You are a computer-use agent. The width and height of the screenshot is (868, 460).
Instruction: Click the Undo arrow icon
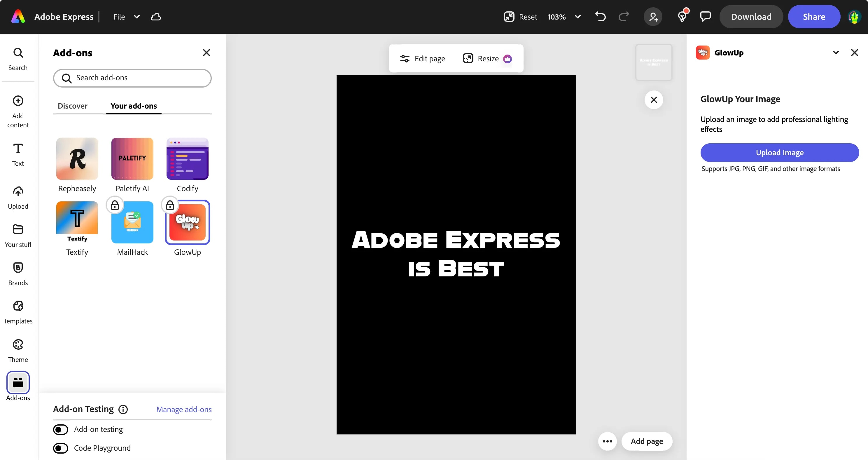pos(600,17)
